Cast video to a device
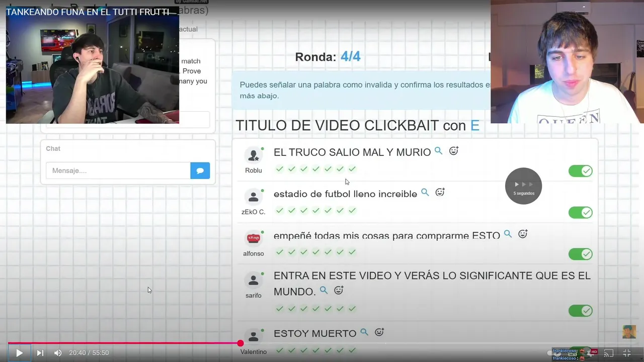Screen dimensions: 644x362 click(x=609, y=353)
